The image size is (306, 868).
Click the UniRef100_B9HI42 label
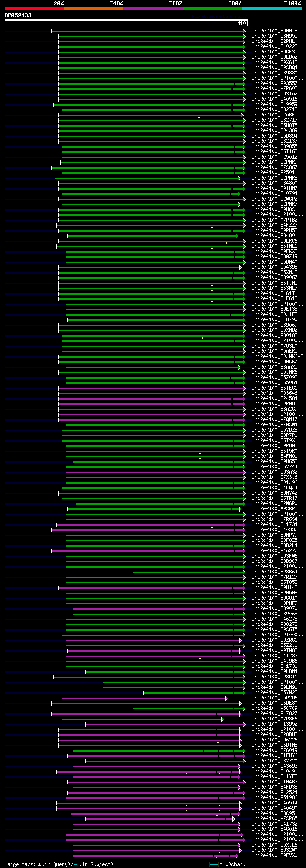click(x=274, y=588)
